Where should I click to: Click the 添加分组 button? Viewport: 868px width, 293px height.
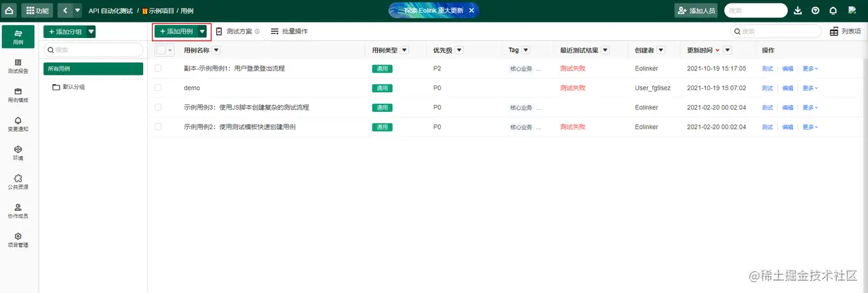pyautogui.click(x=65, y=32)
